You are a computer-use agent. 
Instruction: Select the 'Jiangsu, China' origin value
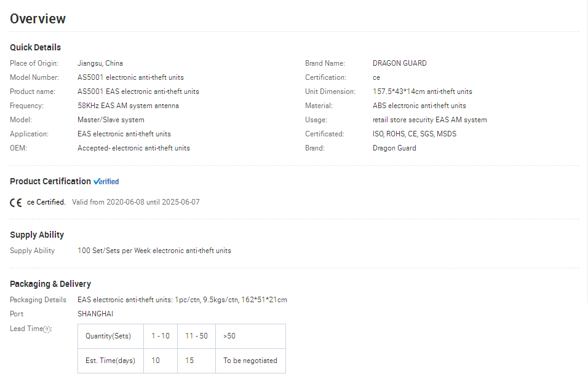point(100,63)
